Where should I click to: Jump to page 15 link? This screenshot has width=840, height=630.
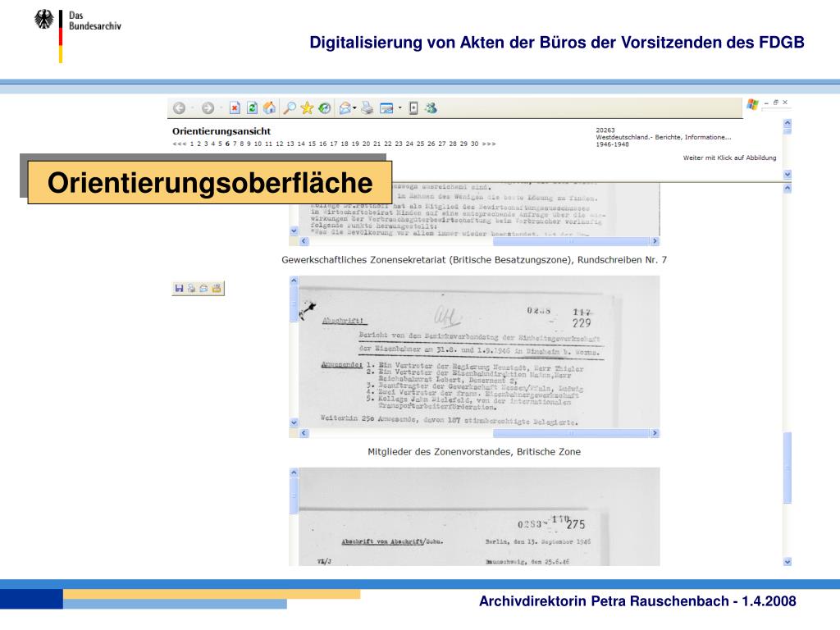point(312,144)
